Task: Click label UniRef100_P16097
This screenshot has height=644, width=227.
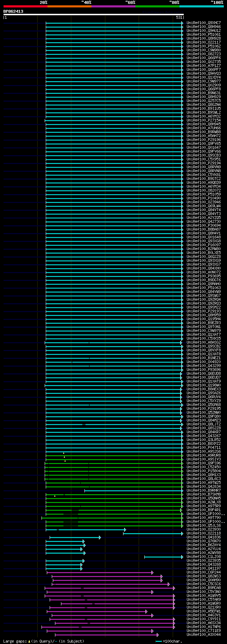Action: click(204, 245)
